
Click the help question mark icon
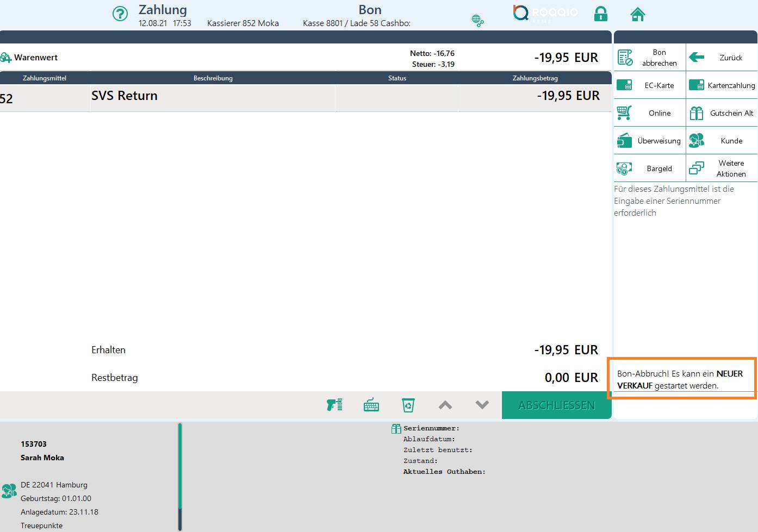(x=120, y=14)
